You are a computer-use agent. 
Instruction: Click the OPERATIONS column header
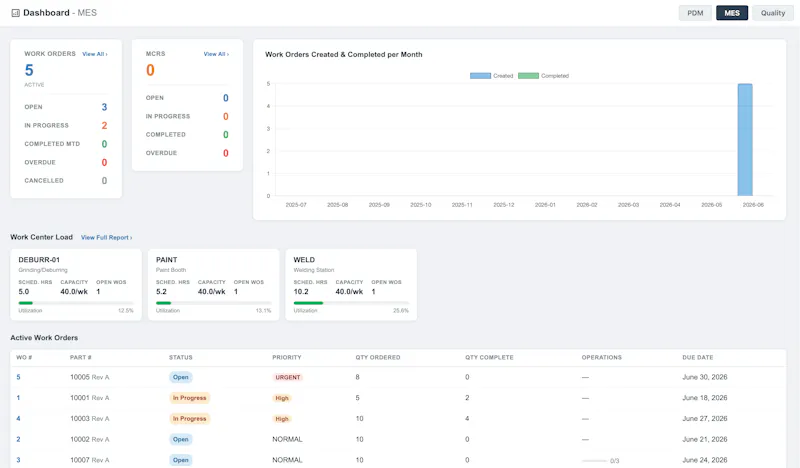[602, 357]
